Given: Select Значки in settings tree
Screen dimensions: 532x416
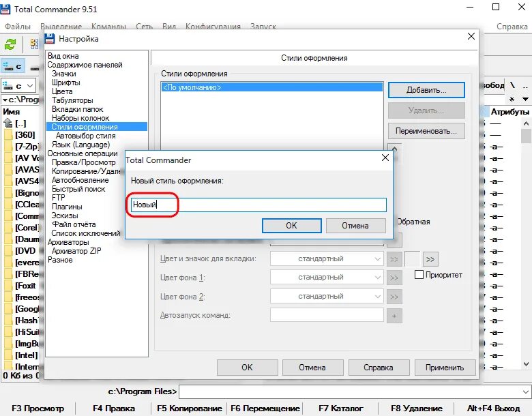Looking at the screenshot, I should point(64,74).
